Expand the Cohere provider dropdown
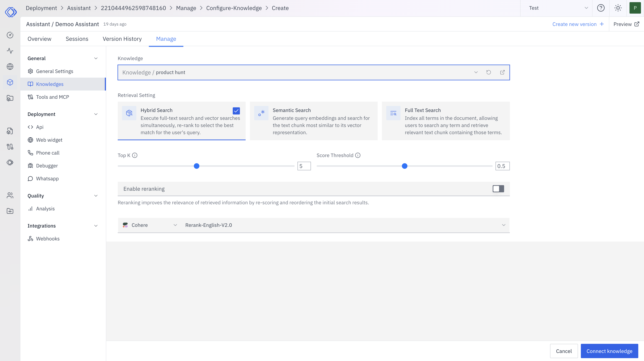This screenshot has height=361, width=644. click(175, 225)
